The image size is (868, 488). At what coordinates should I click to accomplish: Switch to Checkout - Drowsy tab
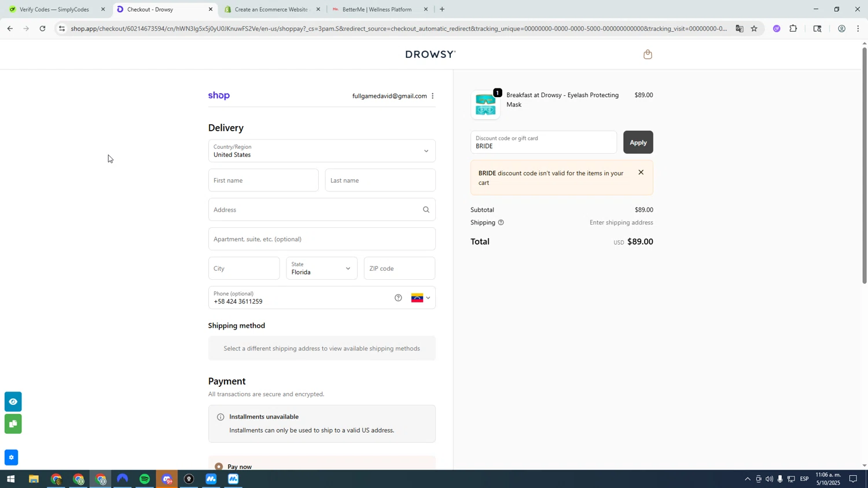[164, 9]
